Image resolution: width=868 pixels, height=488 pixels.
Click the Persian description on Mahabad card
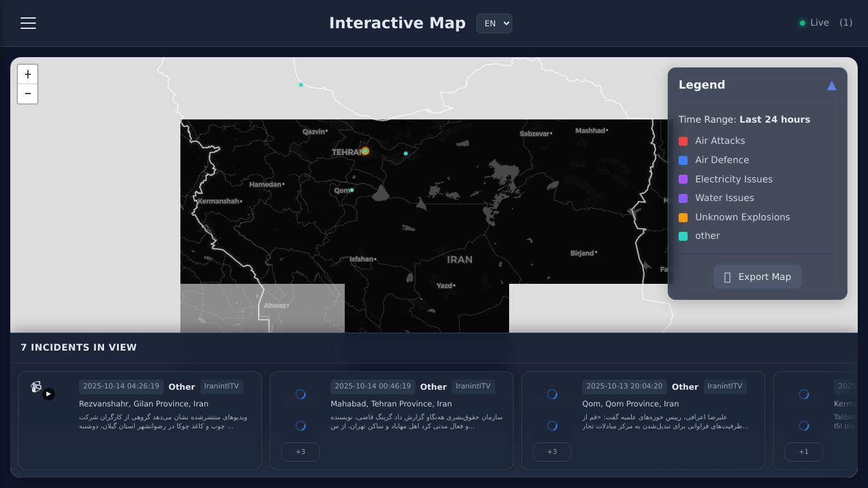(x=417, y=422)
